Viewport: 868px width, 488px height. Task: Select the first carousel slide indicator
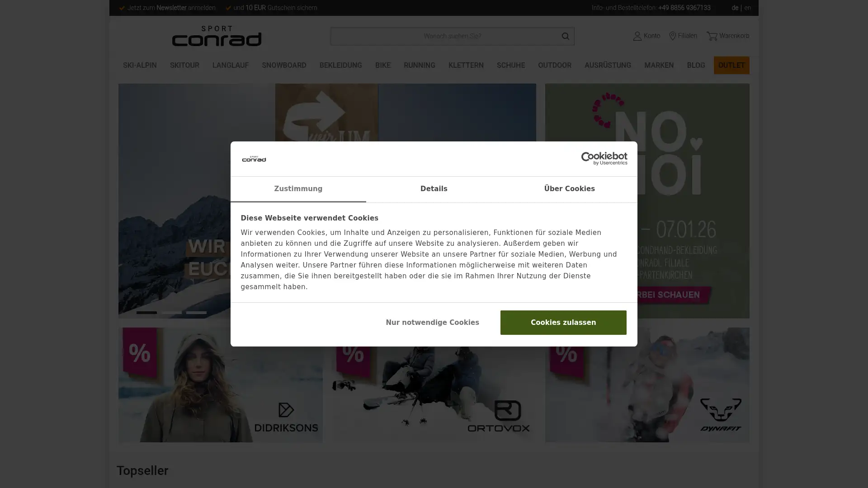146,312
